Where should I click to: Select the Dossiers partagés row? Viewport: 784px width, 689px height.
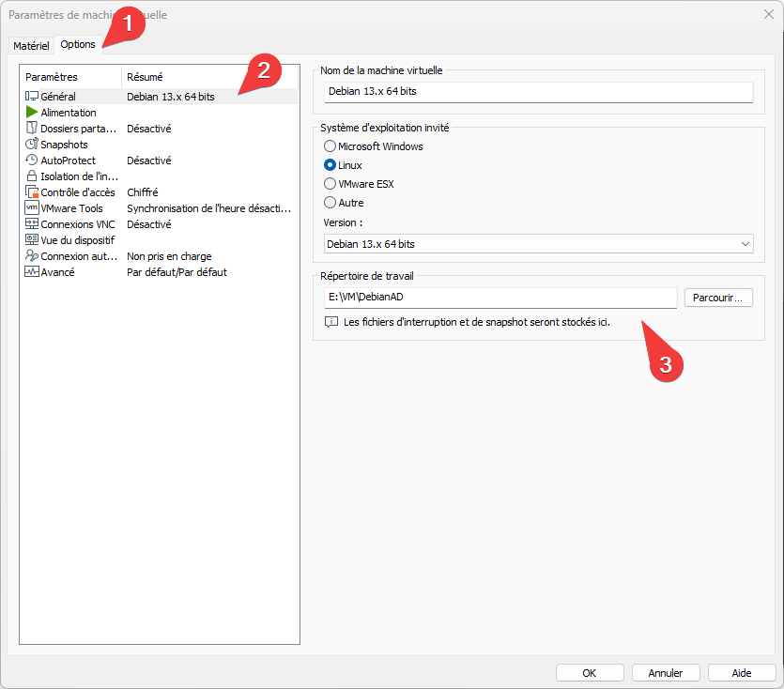[x=160, y=129]
